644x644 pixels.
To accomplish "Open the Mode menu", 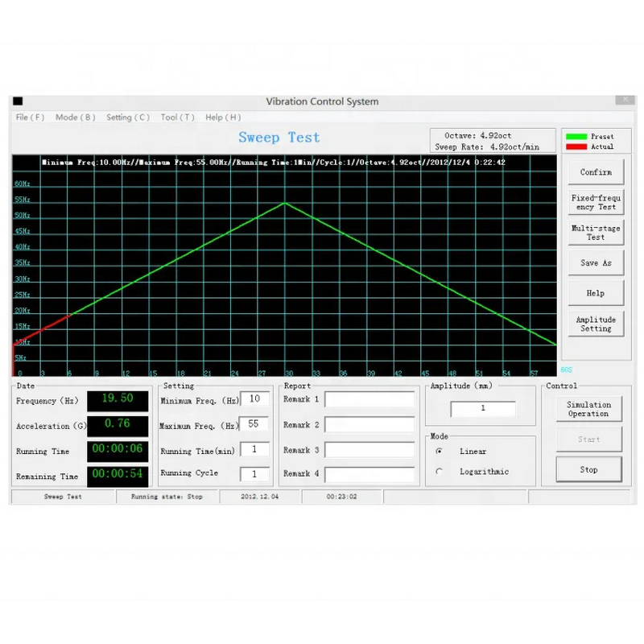I will point(75,118).
